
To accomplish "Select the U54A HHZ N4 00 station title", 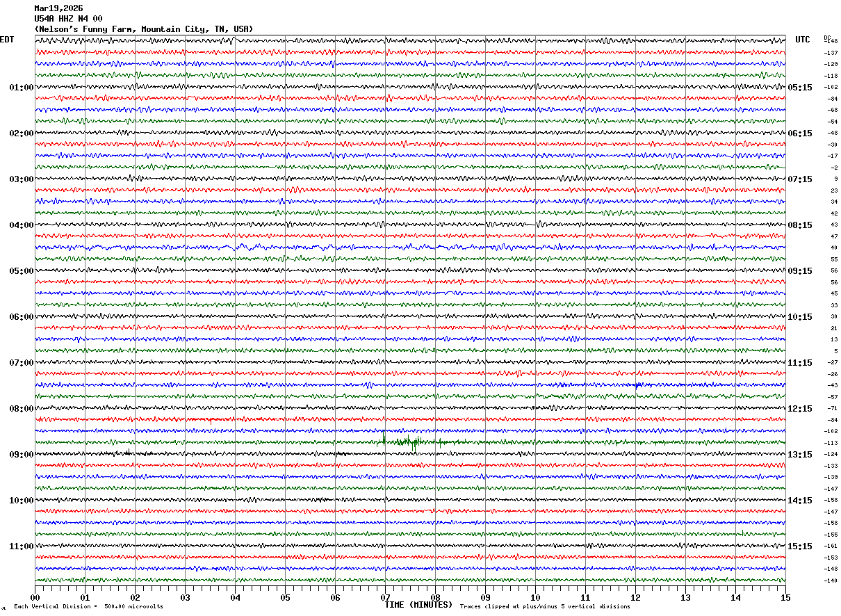I will (x=68, y=19).
